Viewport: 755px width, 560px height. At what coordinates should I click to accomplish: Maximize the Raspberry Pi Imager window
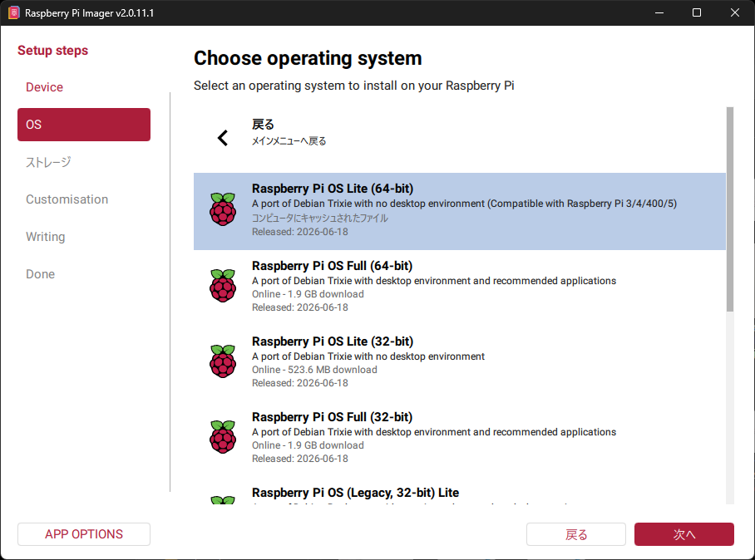coord(697,12)
